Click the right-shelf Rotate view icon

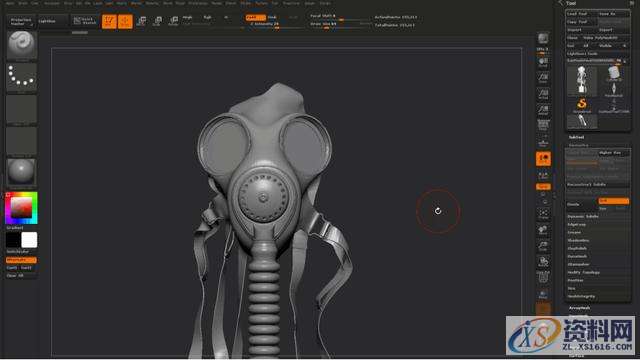(x=543, y=262)
